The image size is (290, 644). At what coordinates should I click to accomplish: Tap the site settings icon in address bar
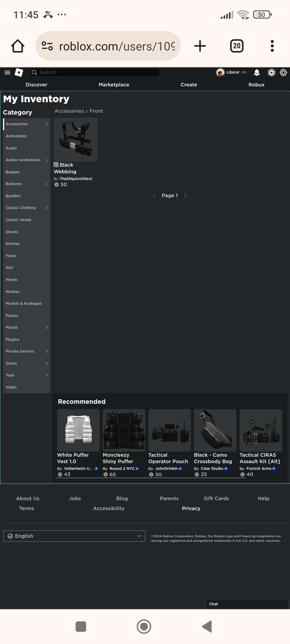tap(47, 46)
